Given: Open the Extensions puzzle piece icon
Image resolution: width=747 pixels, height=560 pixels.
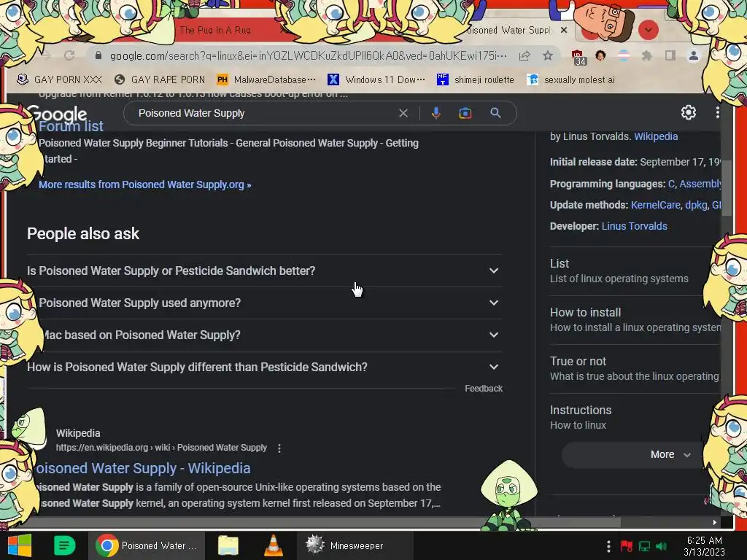Looking at the screenshot, I should pos(646,55).
